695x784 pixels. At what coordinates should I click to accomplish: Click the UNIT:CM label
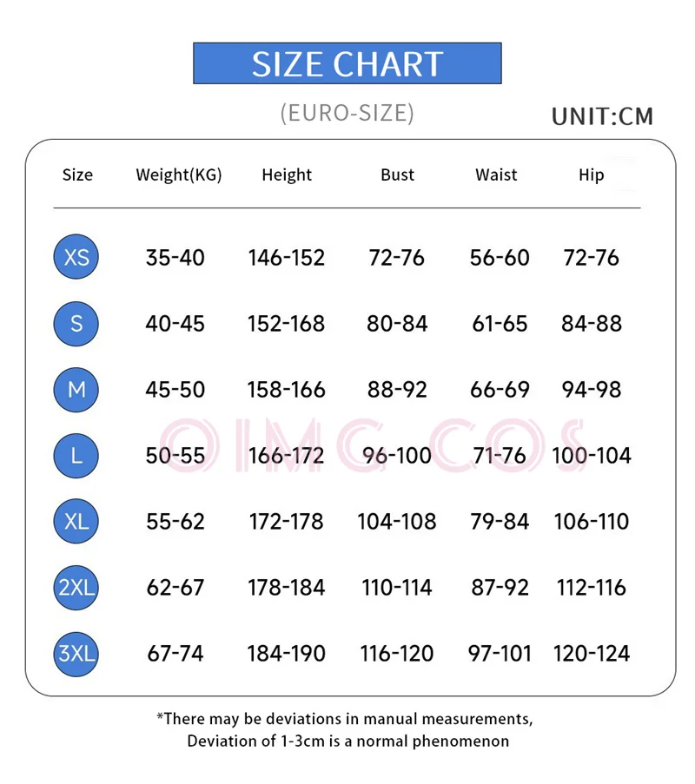click(602, 116)
